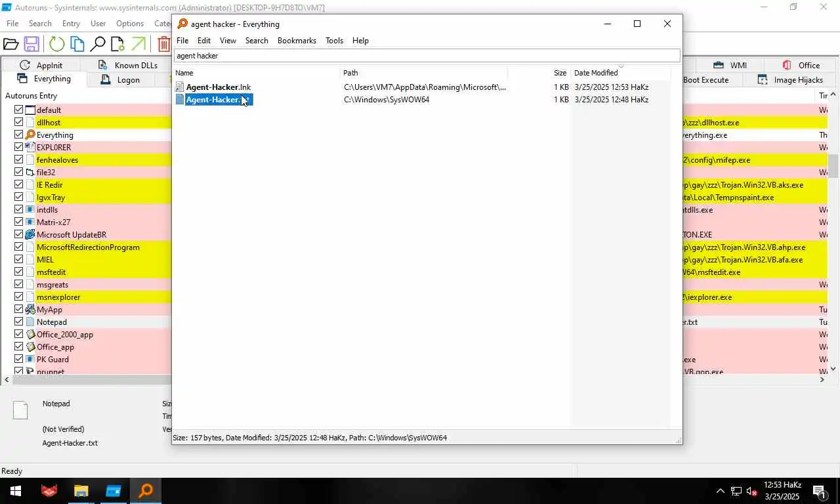Open the Options menu in Autoruns
The height and width of the screenshot is (504, 840).
pos(130,24)
